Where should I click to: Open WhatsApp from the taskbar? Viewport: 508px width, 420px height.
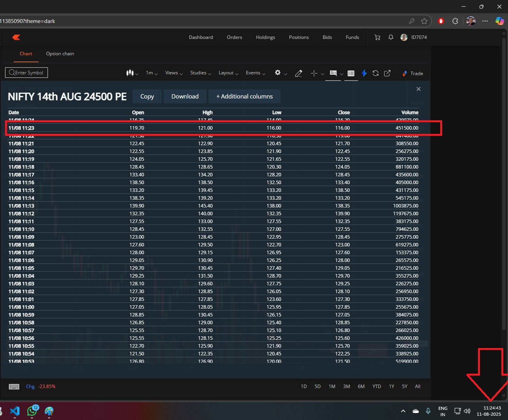click(x=32, y=411)
